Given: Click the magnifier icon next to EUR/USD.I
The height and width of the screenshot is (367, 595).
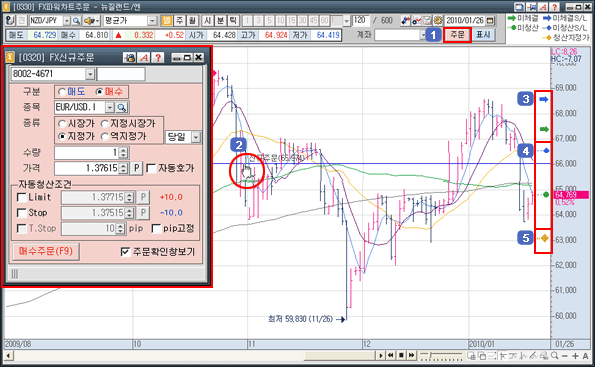Looking at the screenshot, I should (x=122, y=107).
